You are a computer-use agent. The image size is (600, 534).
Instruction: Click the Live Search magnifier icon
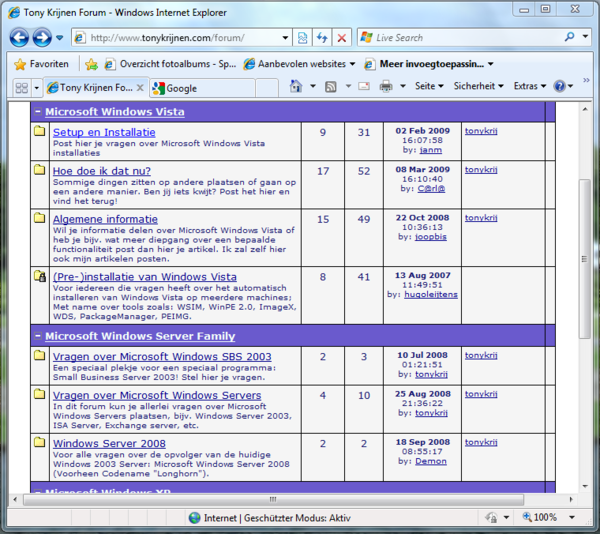[x=569, y=37]
